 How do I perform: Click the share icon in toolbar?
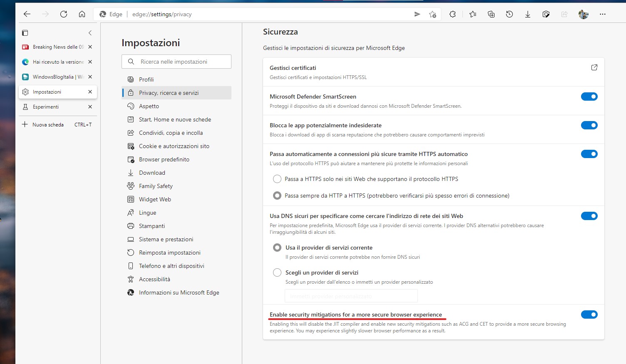pos(564,14)
